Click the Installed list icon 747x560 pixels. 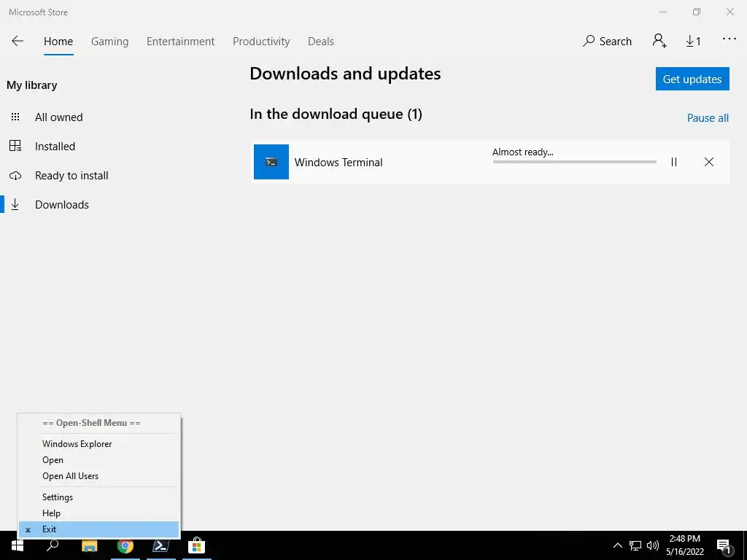(x=15, y=146)
